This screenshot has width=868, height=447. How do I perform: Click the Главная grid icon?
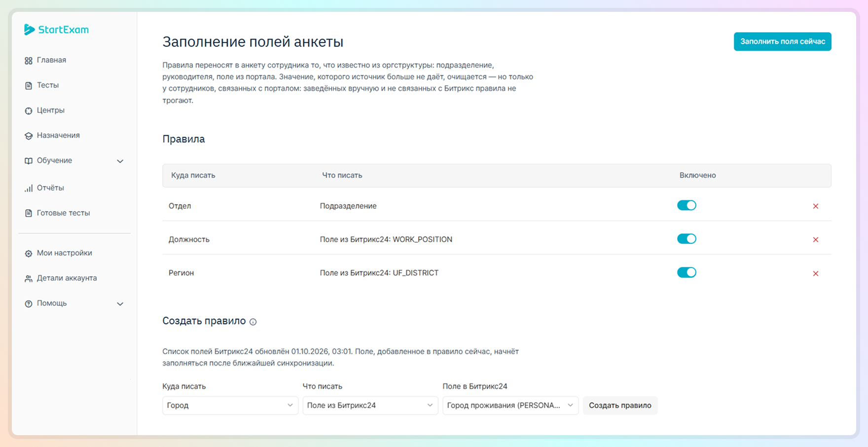pos(29,61)
